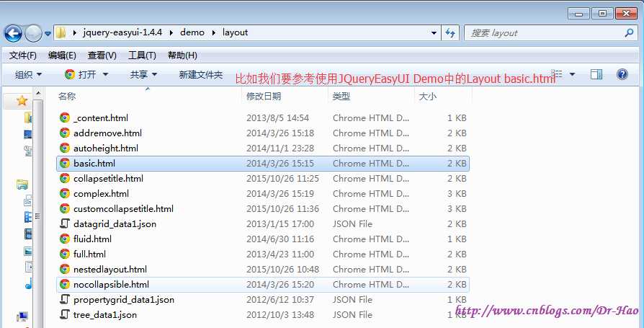Screen dimensions: 644x328
Task: Click the Computer icon in the navigation pane
Action: click(22, 317)
